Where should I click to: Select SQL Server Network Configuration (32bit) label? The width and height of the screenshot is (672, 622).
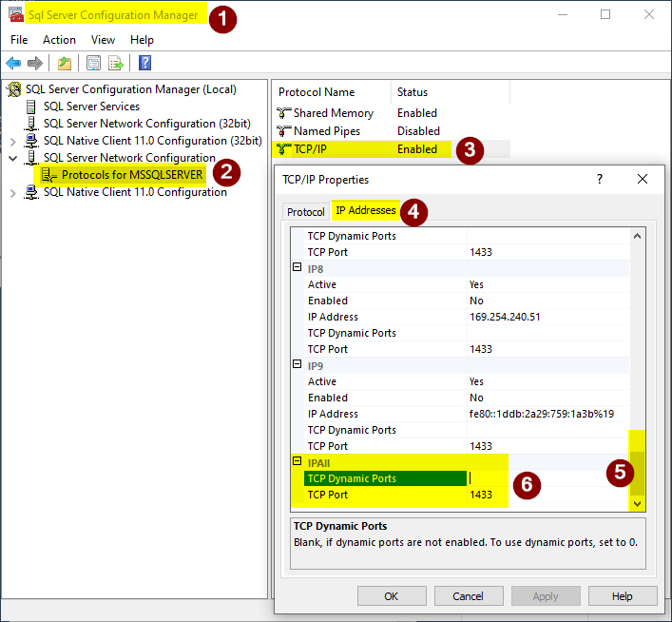coord(146,124)
